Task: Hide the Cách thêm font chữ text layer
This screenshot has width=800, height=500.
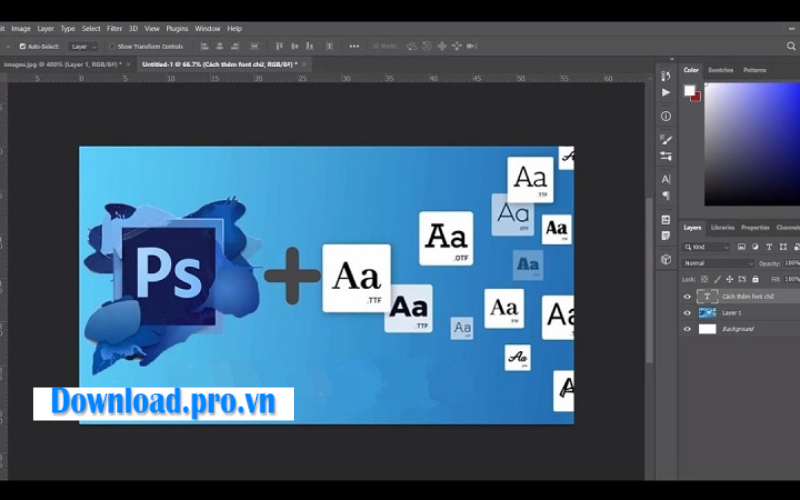Action: tap(687, 296)
